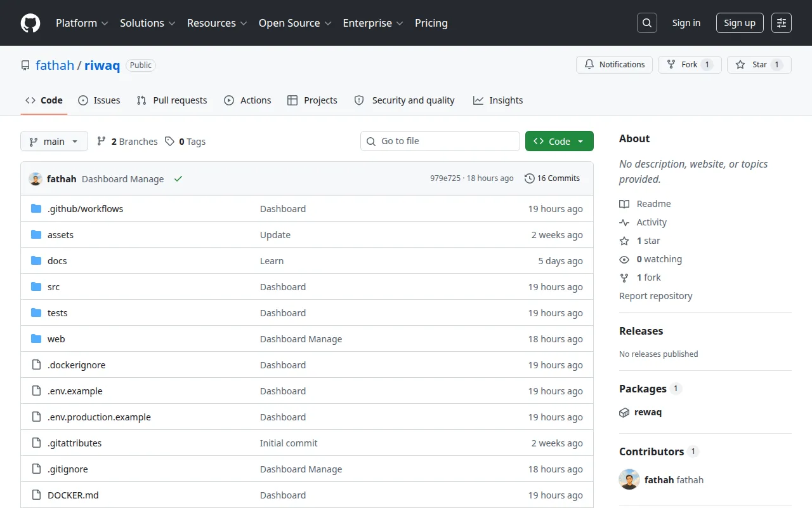Click the DOCKER.md file icon
The width and height of the screenshot is (812, 508).
click(36, 495)
